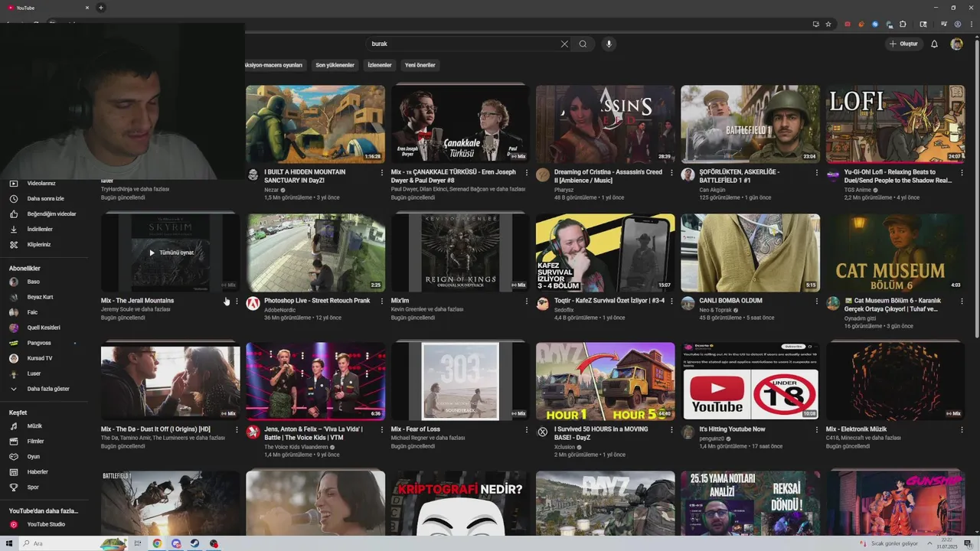Click 'Tümünü oynat' on Jerall Mountains mix

coord(171,253)
